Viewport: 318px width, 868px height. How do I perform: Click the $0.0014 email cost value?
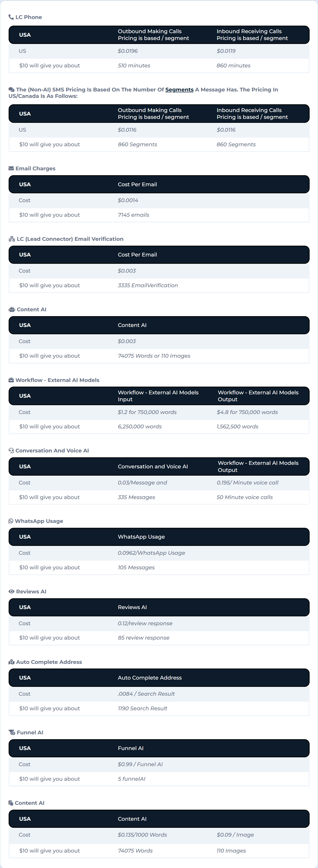(x=128, y=200)
